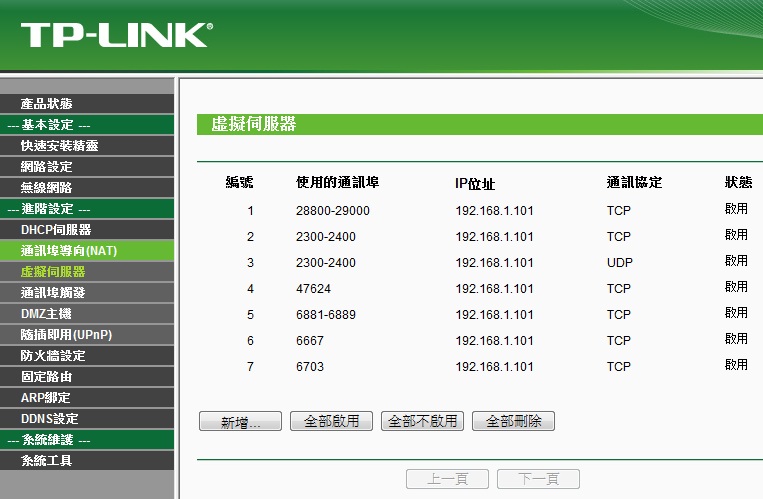Open ARP綁定 binding page

click(x=46, y=398)
